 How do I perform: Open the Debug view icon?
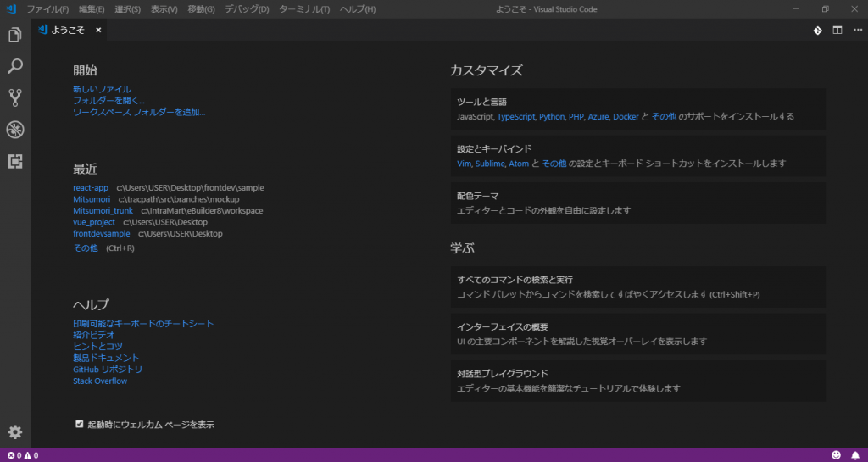click(x=15, y=130)
